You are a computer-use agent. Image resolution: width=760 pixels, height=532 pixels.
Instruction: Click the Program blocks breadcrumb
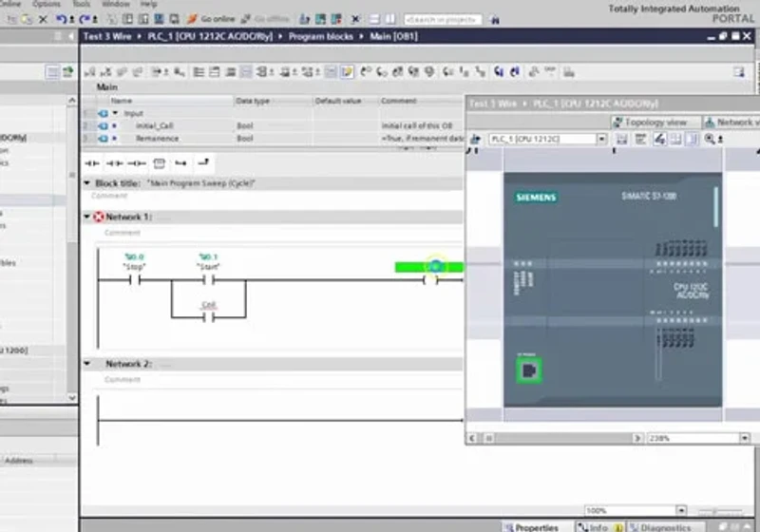[x=320, y=36]
